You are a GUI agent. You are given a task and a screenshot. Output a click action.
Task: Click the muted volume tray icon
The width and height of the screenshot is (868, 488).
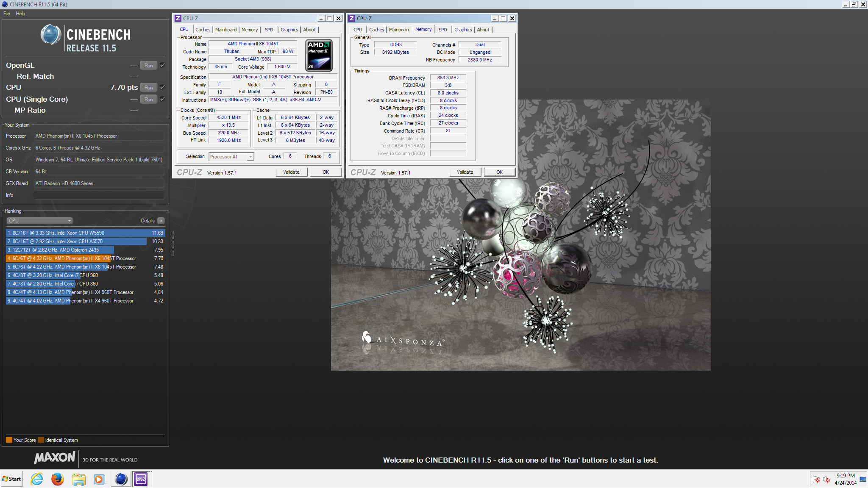826,480
